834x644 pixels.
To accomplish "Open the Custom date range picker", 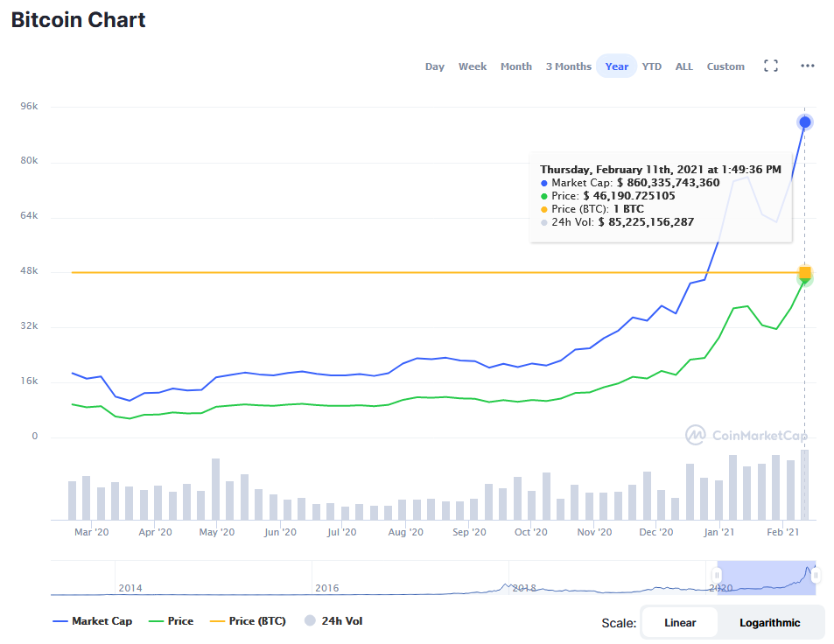I will 725,66.
